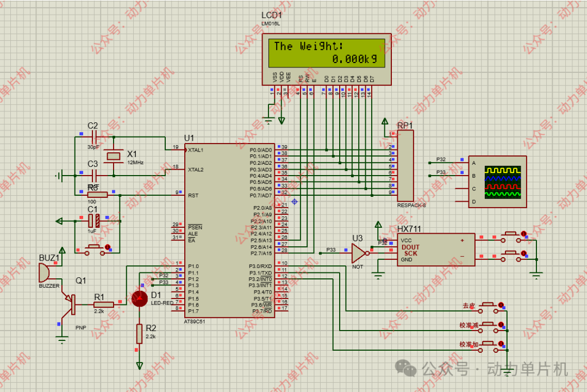Click the RST pin label on U1
Viewport: 587px width, 392px height.
[x=193, y=195]
